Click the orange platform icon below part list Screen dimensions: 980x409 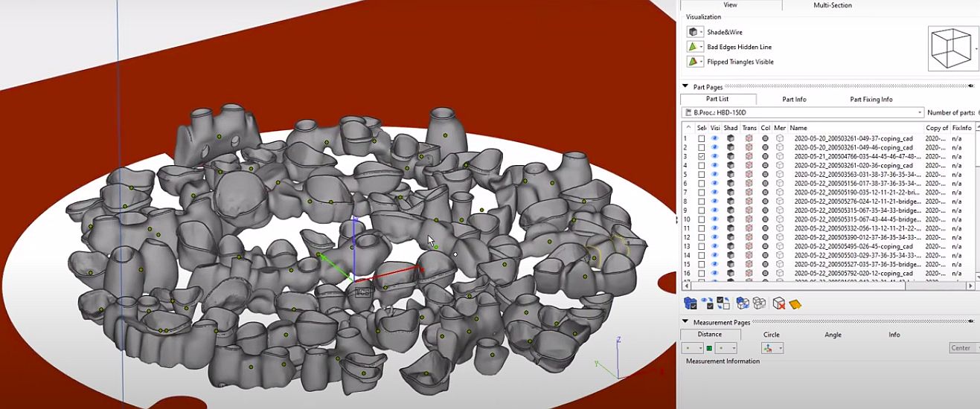[x=795, y=303]
